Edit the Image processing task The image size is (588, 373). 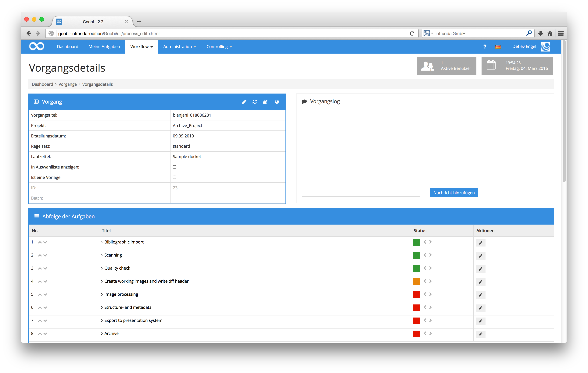point(481,295)
